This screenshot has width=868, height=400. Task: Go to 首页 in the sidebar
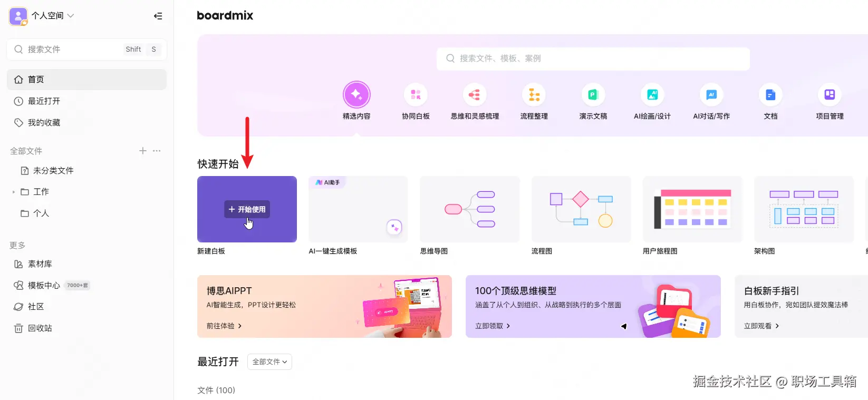(86, 80)
